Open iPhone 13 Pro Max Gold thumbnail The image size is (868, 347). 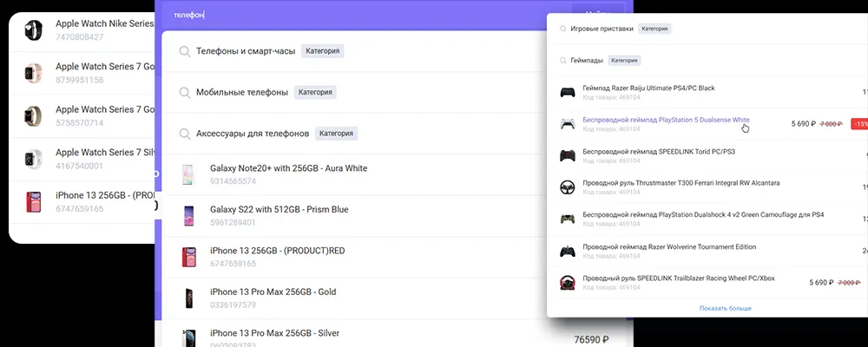(x=188, y=298)
